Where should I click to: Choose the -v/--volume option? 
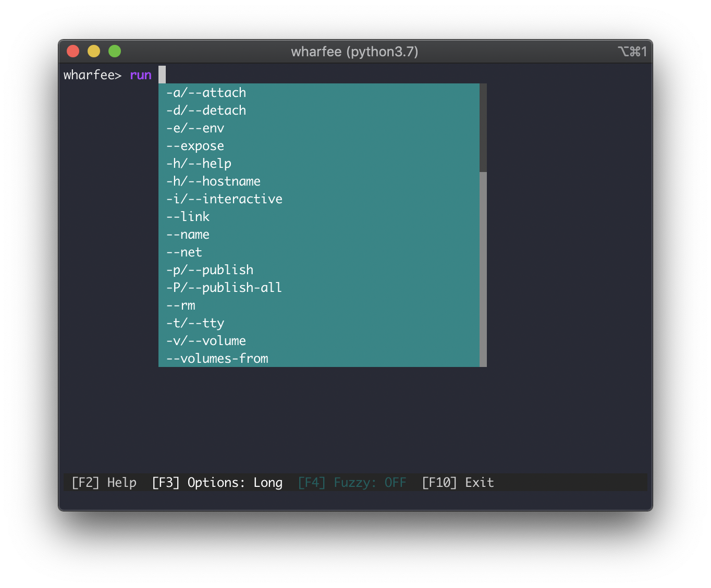[318, 341]
